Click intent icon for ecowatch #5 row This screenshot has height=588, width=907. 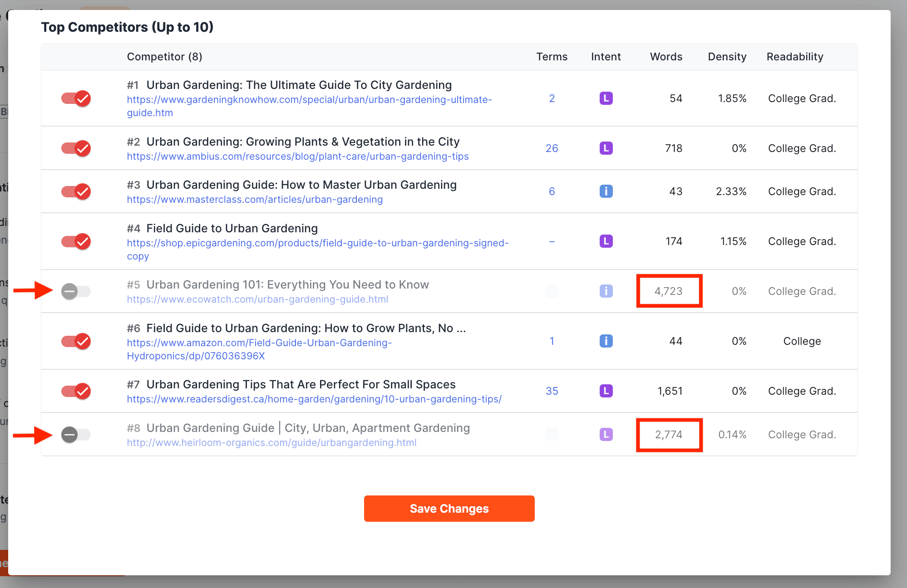tap(606, 291)
